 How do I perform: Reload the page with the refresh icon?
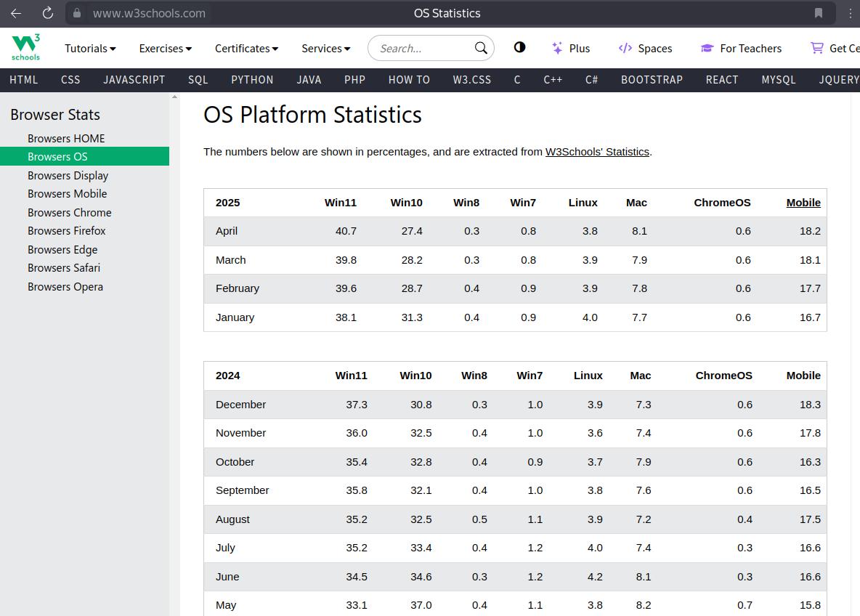point(47,13)
